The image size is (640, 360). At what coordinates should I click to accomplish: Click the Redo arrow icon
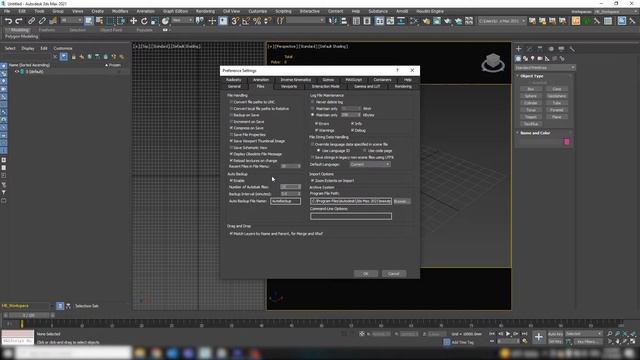pos(18,21)
